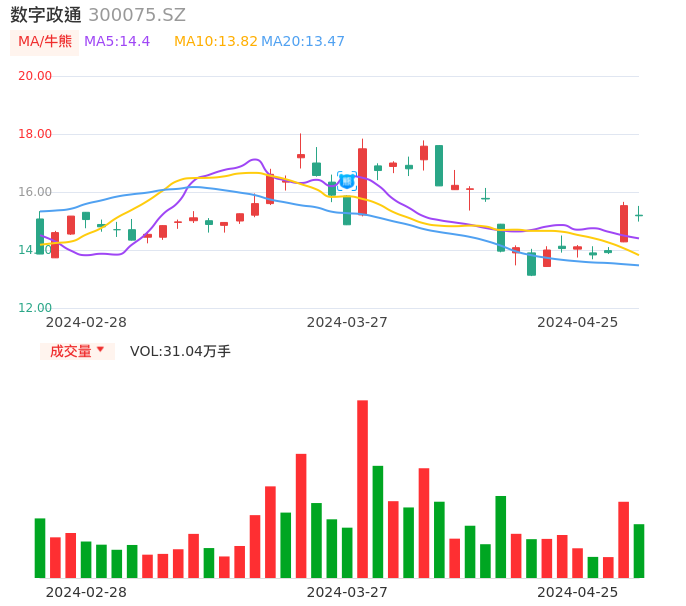Screen dimensions: 686x606
Task: Select the last green volume bar on the right
Action: click(x=639, y=551)
